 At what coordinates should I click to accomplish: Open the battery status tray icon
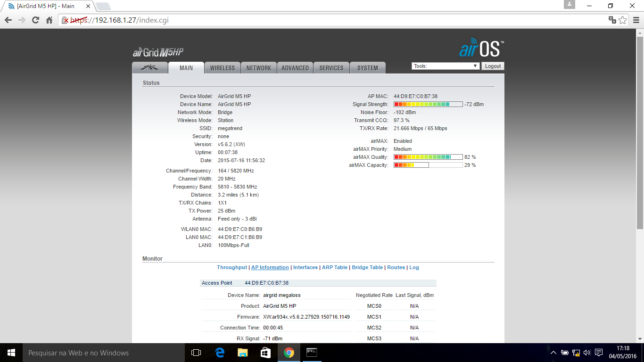click(x=565, y=353)
